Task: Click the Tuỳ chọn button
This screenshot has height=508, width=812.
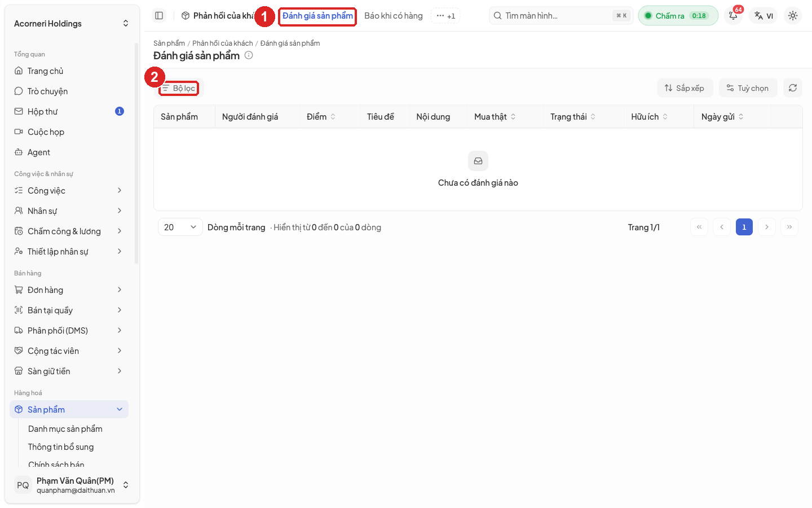Action: [748, 88]
